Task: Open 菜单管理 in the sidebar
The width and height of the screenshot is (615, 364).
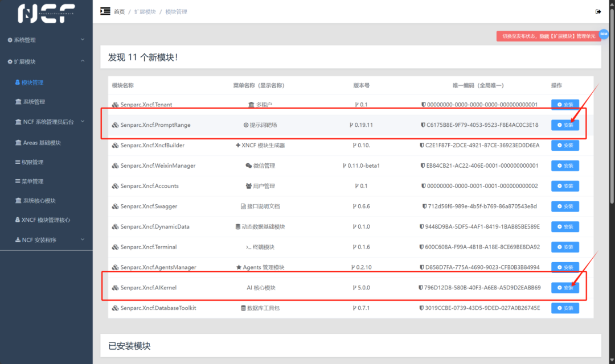Action: (30, 181)
